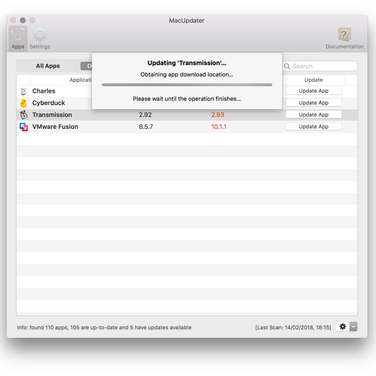
Task: Select the All Apps filter tab
Action: coord(48,66)
